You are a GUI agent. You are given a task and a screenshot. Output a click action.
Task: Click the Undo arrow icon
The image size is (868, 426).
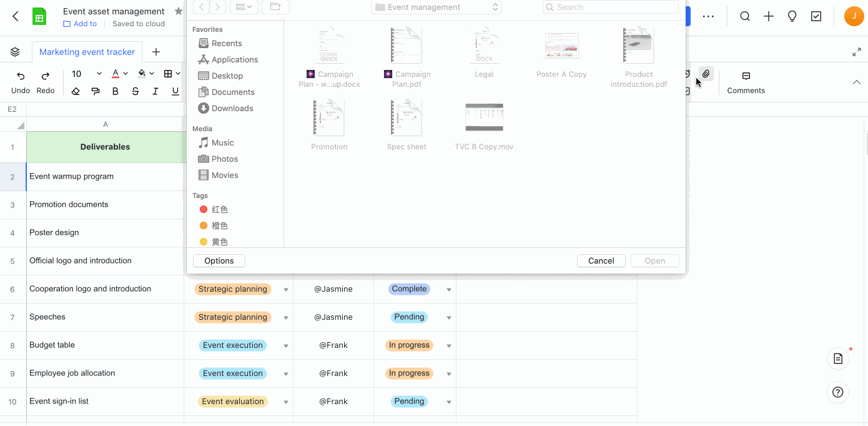21,76
